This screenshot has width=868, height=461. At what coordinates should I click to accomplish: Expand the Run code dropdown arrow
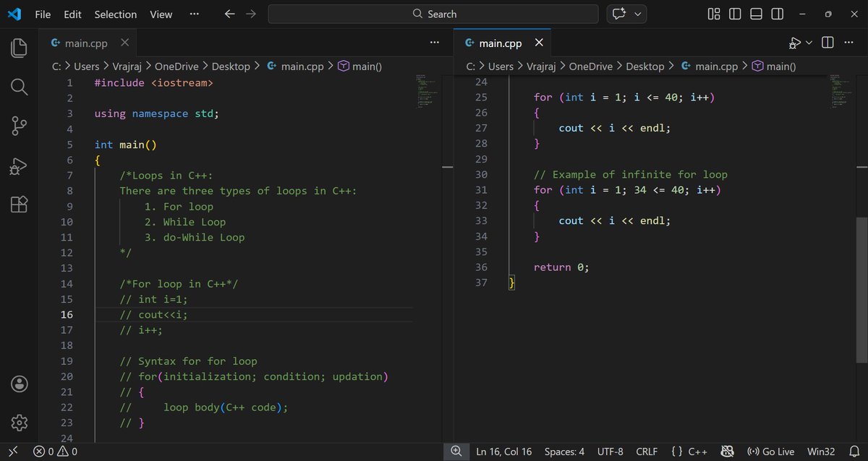pos(809,43)
